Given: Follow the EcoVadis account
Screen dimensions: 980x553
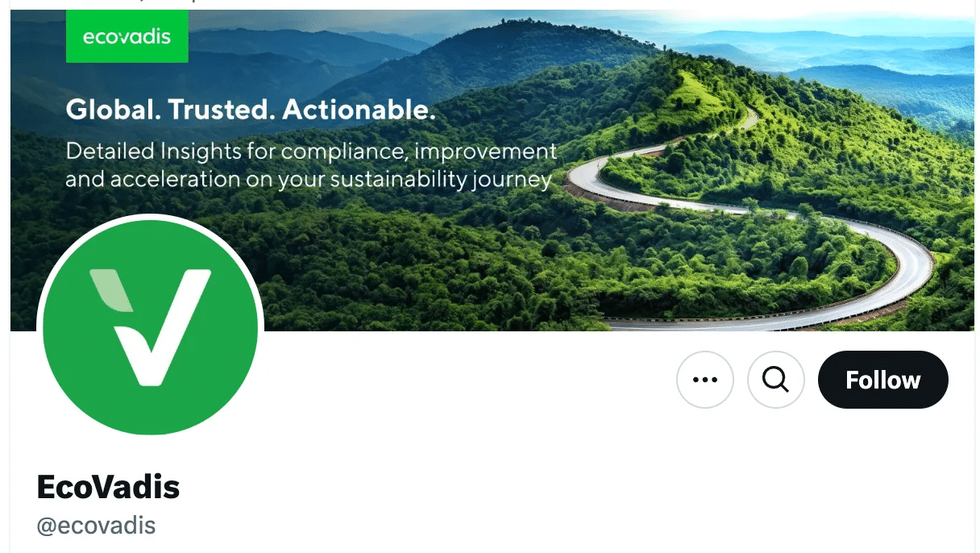Looking at the screenshot, I should click(x=883, y=380).
